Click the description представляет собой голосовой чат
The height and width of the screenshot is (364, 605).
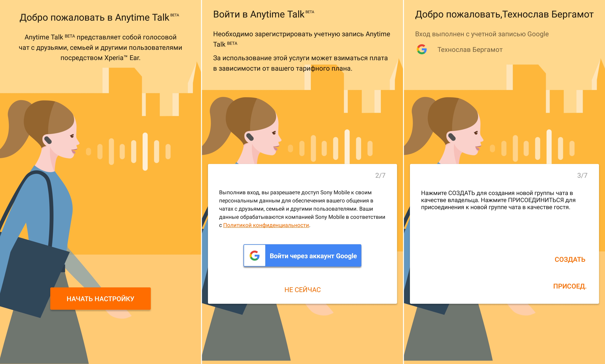coord(100,48)
